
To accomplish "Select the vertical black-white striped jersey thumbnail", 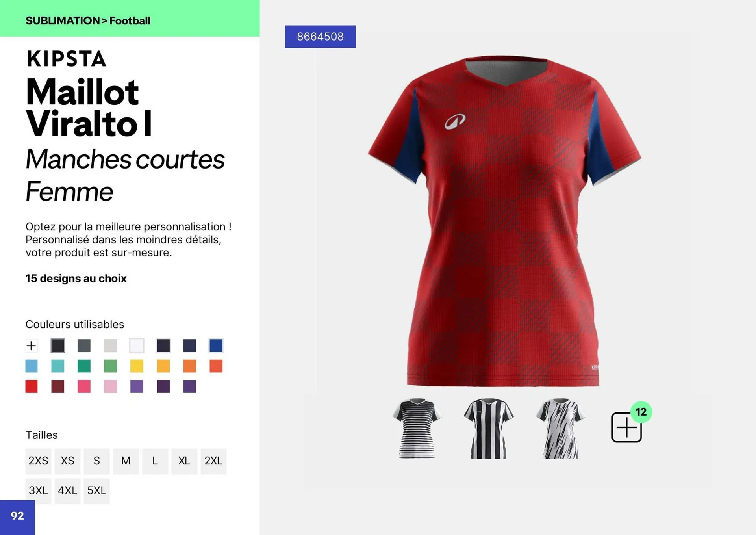I will point(489,429).
